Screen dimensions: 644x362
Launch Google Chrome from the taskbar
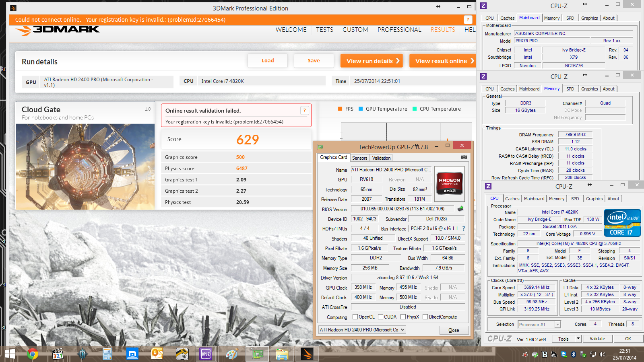point(33,354)
